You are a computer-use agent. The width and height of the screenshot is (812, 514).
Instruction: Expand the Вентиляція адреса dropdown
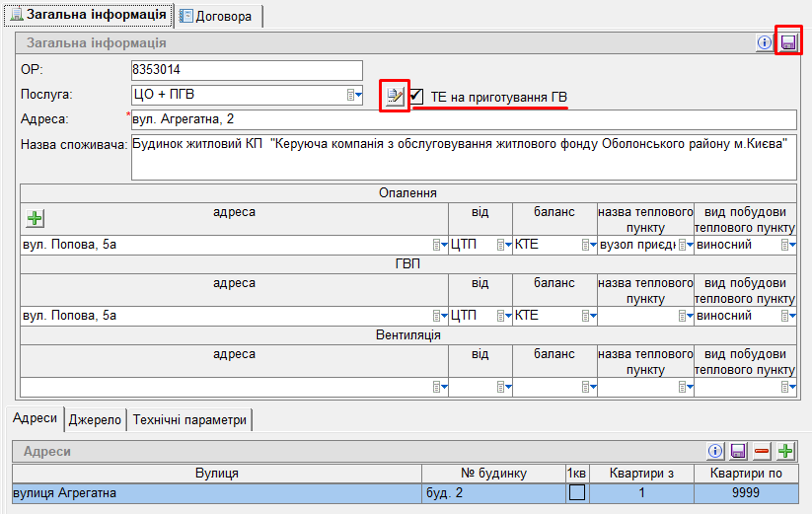439,387
